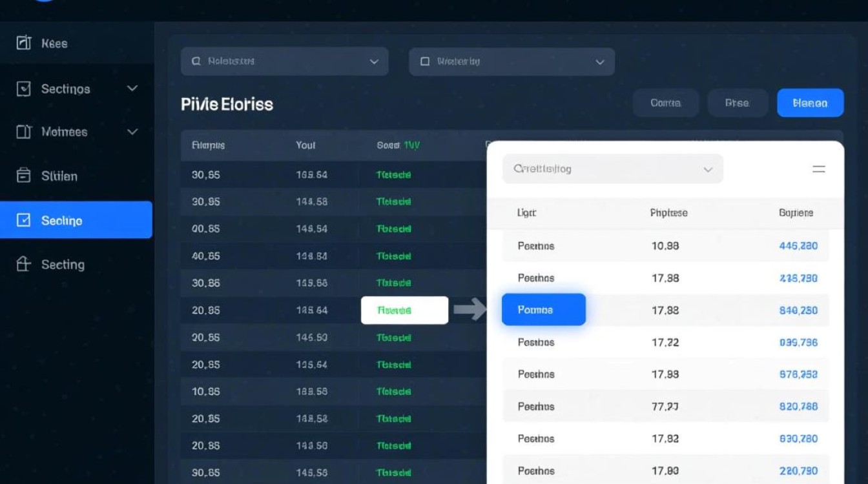Toggle checkbox icon on highlighted Seclino item

23,221
